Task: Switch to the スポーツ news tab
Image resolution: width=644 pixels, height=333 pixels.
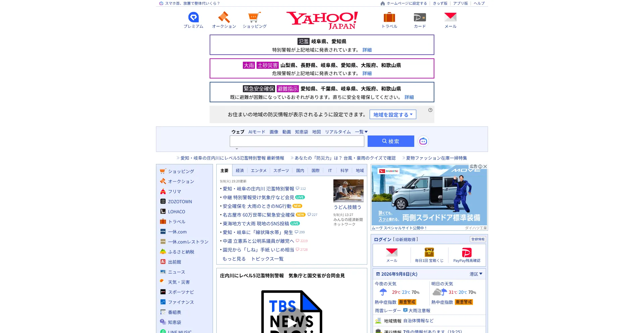Action: tap(281, 170)
